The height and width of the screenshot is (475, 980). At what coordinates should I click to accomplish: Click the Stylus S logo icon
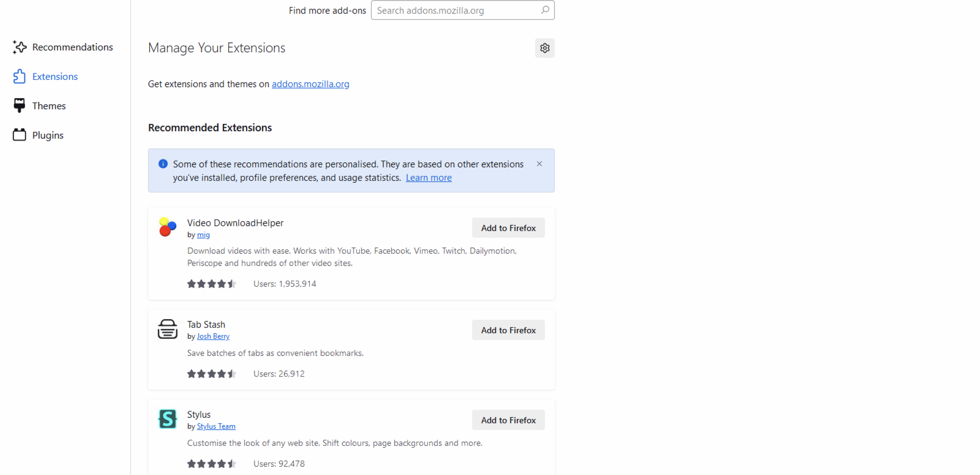[167, 419]
